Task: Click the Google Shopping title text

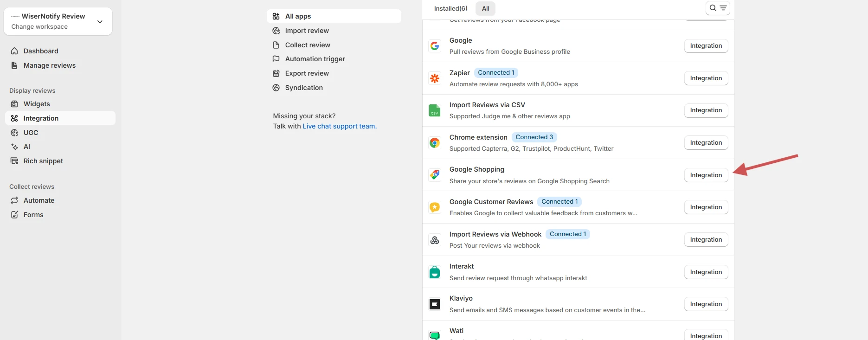Action: pos(477,170)
